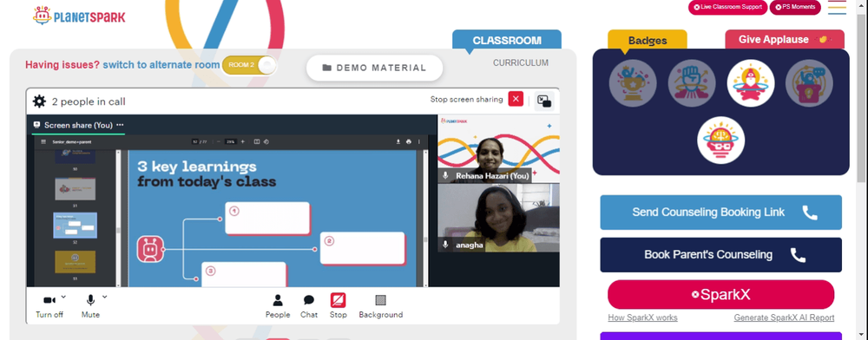
Task: Toggle picture-in-picture view icon
Action: click(544, 101)
